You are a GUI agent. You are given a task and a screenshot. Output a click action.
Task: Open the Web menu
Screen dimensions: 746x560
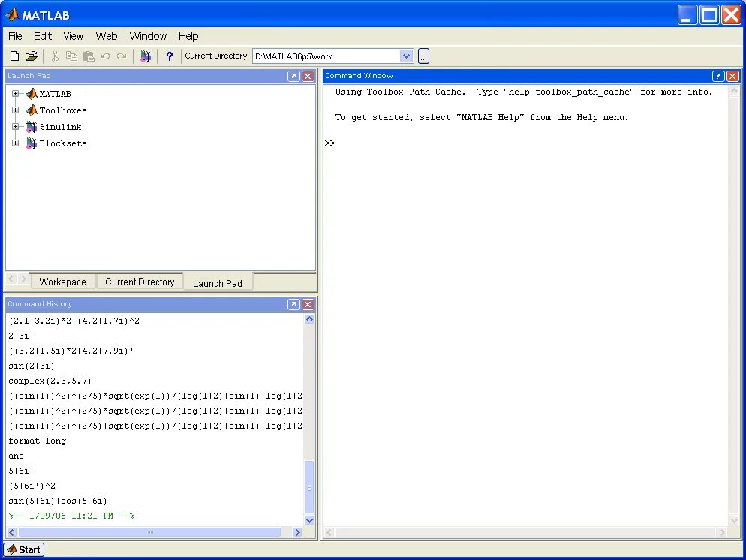click(107, 36)
